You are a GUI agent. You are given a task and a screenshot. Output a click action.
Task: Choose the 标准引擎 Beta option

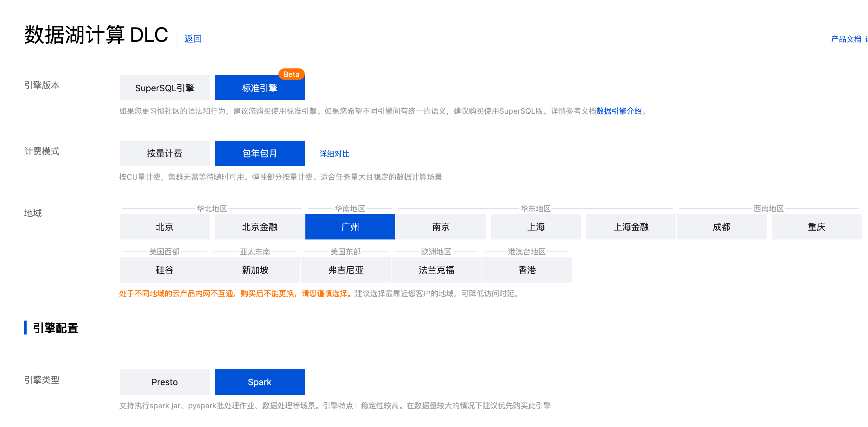(x=259, y=88)
